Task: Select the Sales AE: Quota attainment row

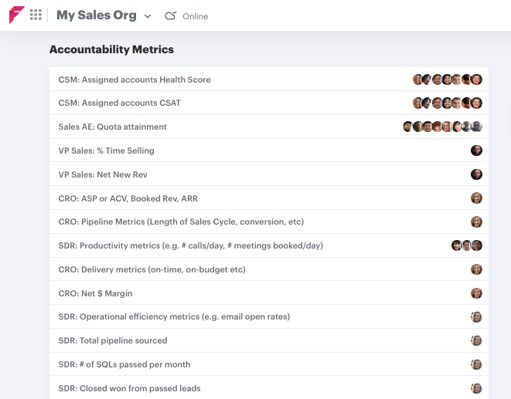Action: (x=269, y=127)
